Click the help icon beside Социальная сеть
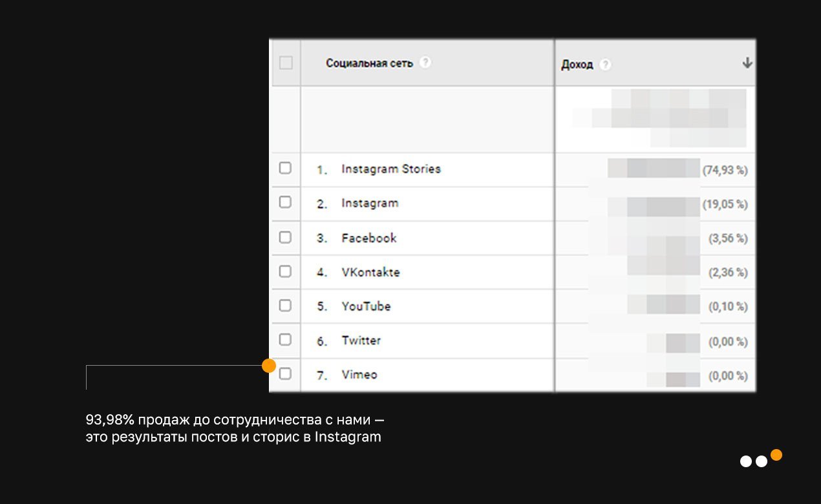Viewport: 821px width, 504px height. 425,63
